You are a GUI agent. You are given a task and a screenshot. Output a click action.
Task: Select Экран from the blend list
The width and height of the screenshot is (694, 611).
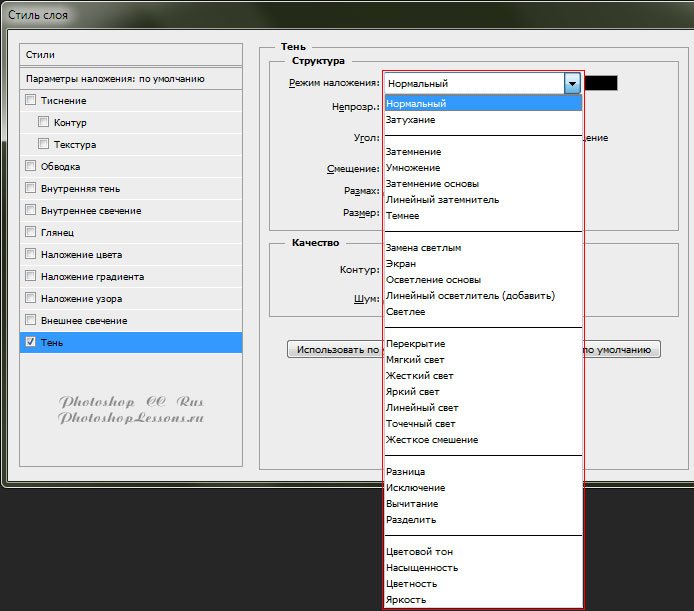point(402,264)
